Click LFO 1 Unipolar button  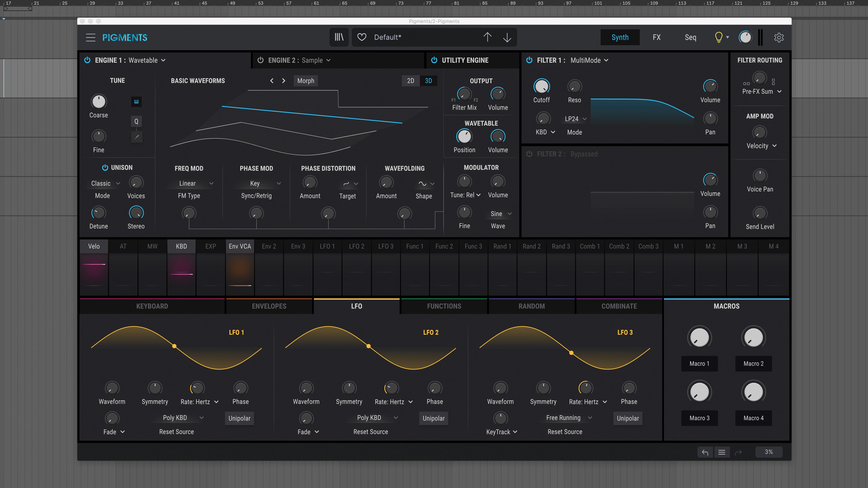click(239, 418)
